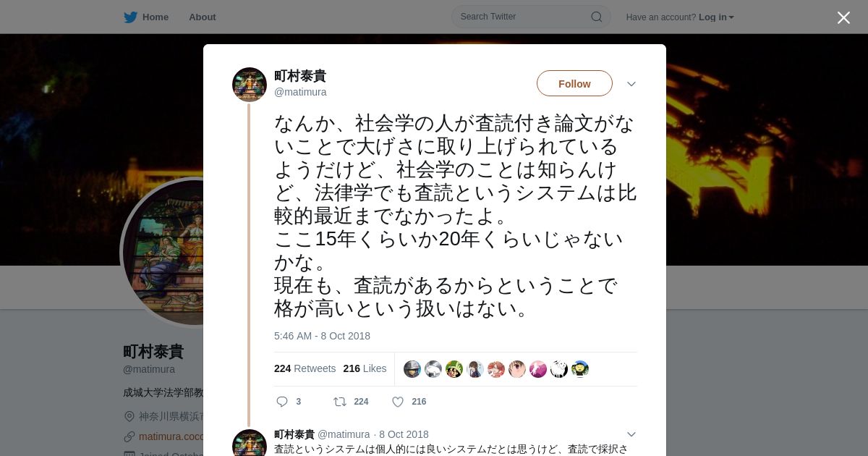
Task: Click the location pin icon in profile
Action: (x=129, y=416)
